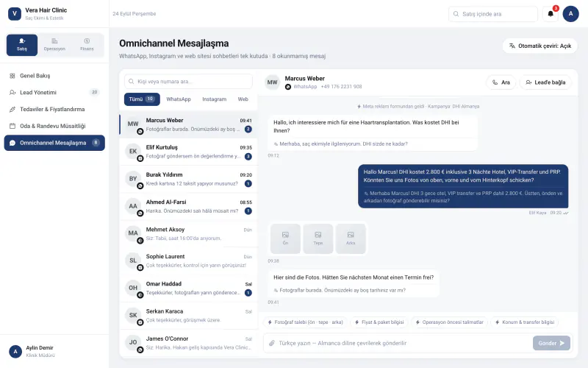Insert Operasyon öncesi talimatlar quick reply

(450, 322)
